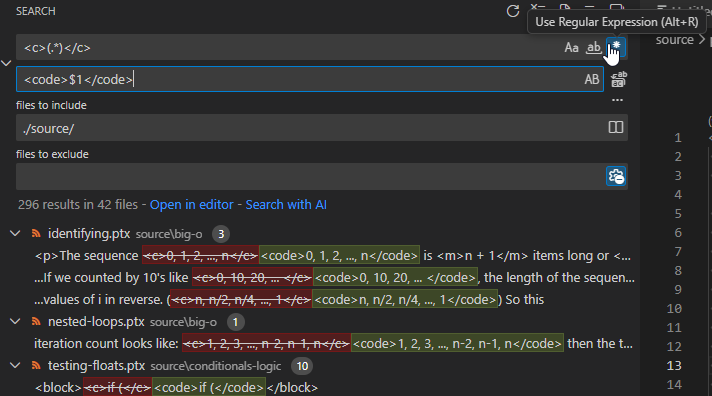The width and height of the screenshot is (712, 396).
Task: Click path 'source\big-o' beside identifying.ptx
Action: (x=169, y=234)
